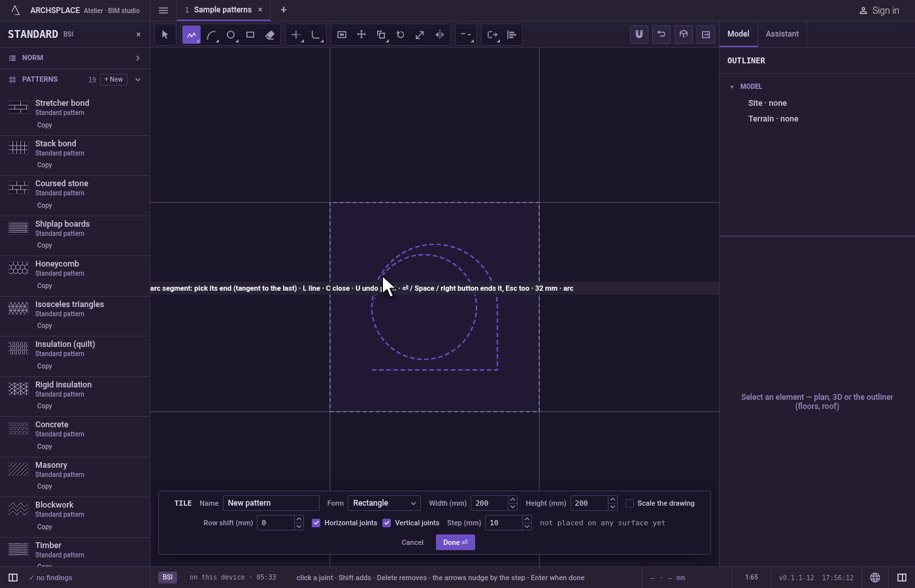Switch to the Model tab
915x588 pixels.
pyautogui.click(x=739, y=34)
